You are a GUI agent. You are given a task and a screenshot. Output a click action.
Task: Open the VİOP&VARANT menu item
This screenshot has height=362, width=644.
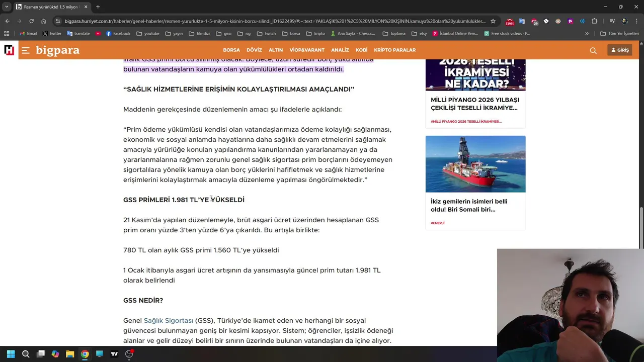307,50
